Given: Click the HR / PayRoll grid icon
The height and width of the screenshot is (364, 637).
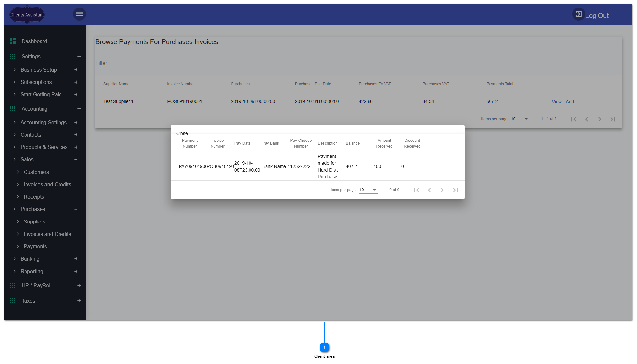Looking at the screenshot, I should [13, 285].
